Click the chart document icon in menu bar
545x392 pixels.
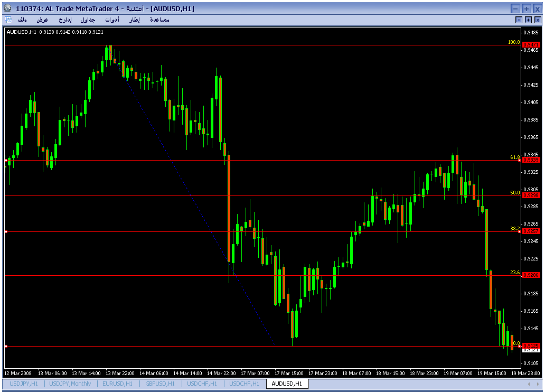8,20
